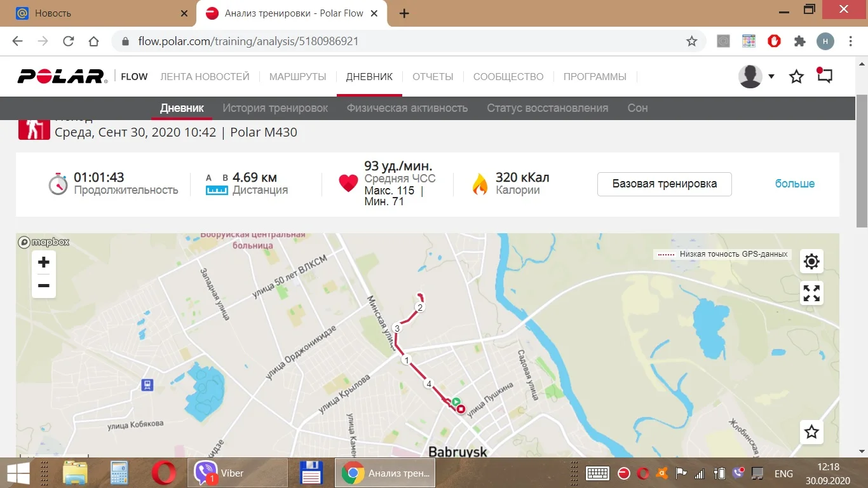The width and height of the screenshot is (868, 488).
Task: Click the star icon on the map
Action: 811,432
